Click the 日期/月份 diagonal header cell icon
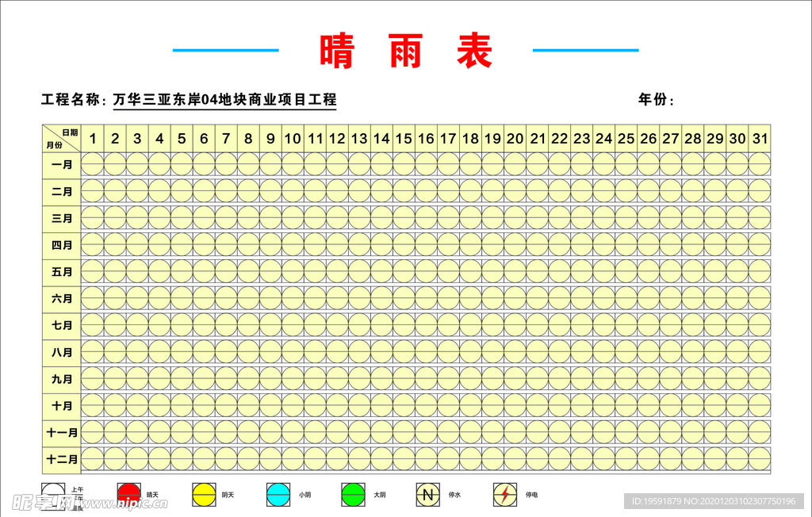Viewport: 812px width, 517px height. pyautogui.click(x=61, y=136)
